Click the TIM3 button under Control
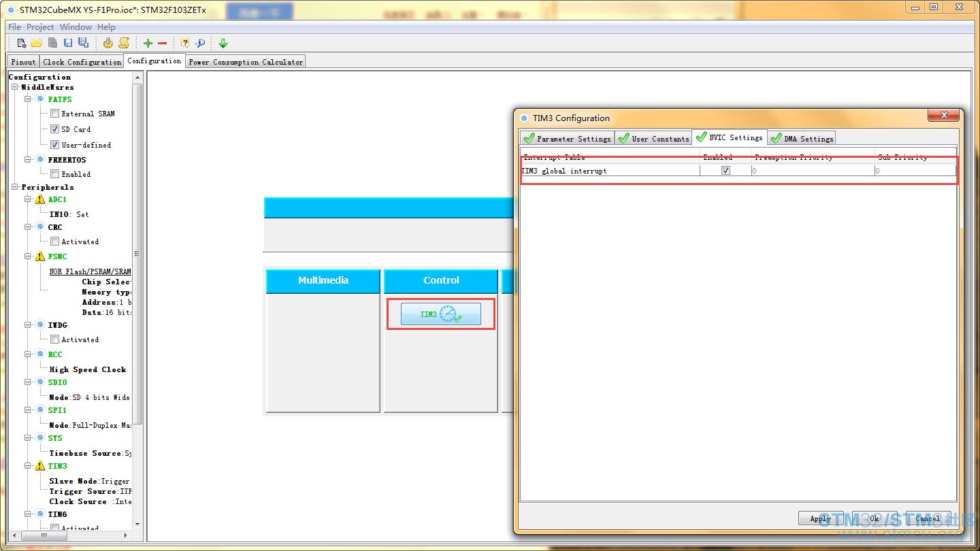This screenshot has height=551, width=980. click(441, 314)
